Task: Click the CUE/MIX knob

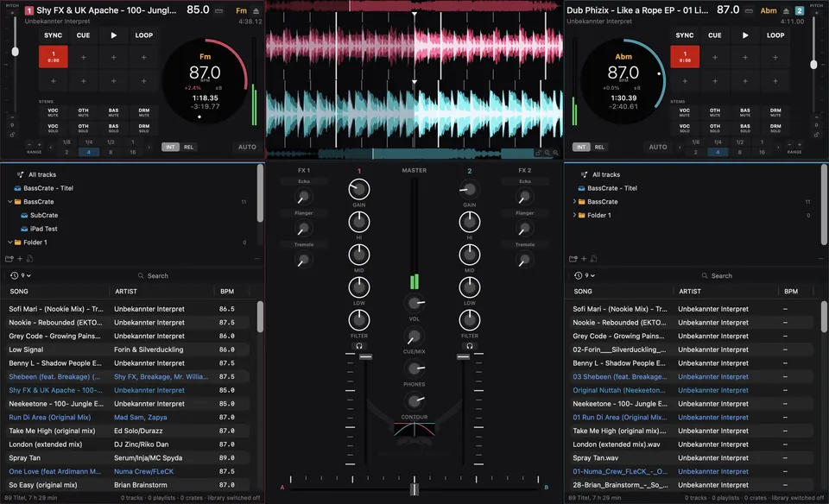Action: (414, 336)
